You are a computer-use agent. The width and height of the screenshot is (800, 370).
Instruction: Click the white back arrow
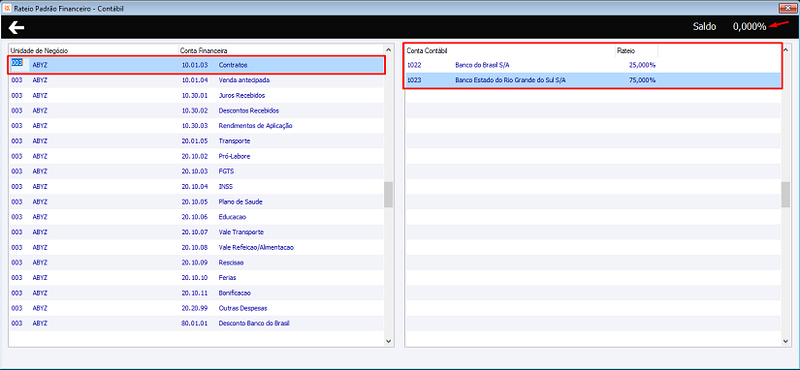(16, 28)
